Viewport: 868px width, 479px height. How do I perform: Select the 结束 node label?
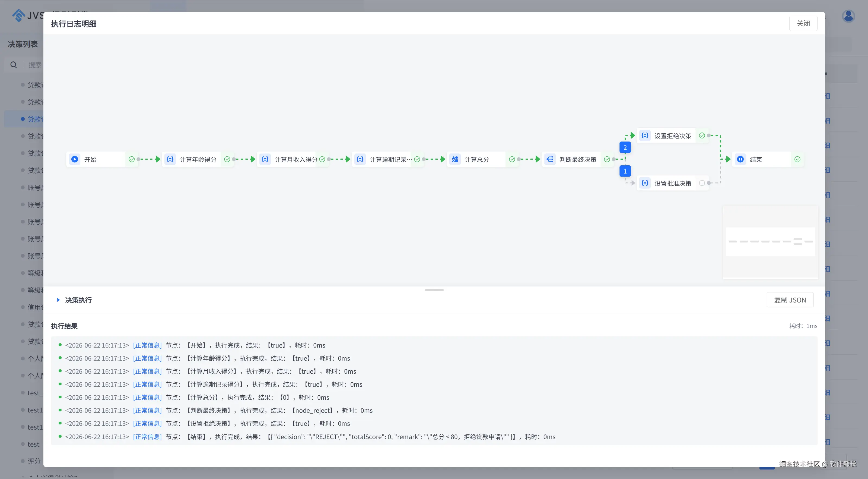tap(756, 160)
